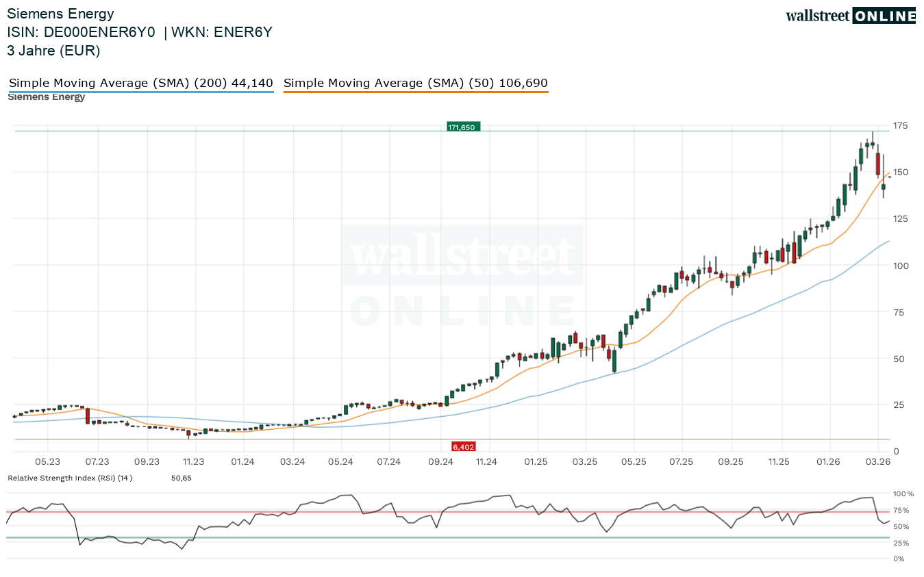Click the 175 price axis value

pos(900,125)
